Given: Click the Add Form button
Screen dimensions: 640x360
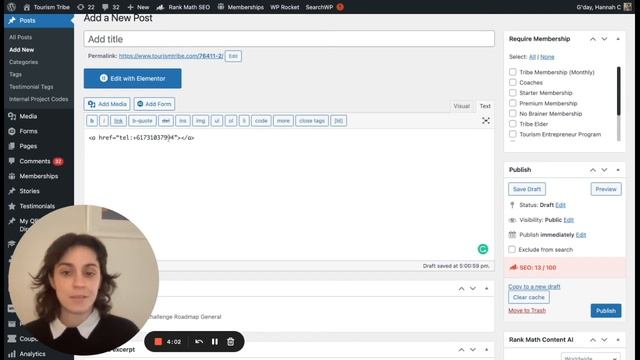Looking at the screenshot, I should coord(154,104).
